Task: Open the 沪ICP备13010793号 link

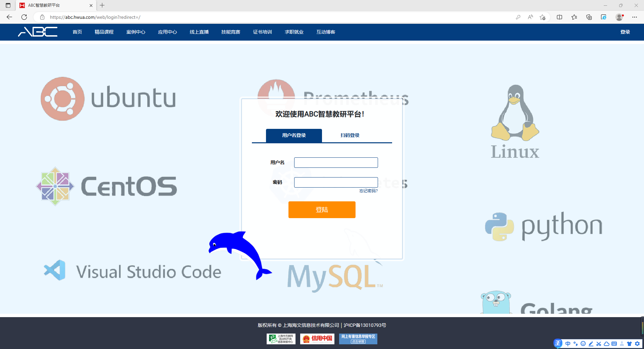Action: (365, 325)
